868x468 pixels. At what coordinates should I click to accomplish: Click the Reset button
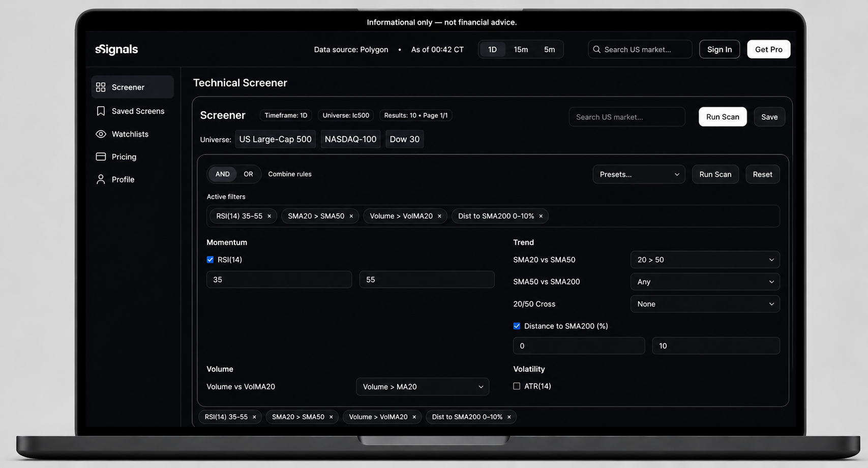coord(762,174)
